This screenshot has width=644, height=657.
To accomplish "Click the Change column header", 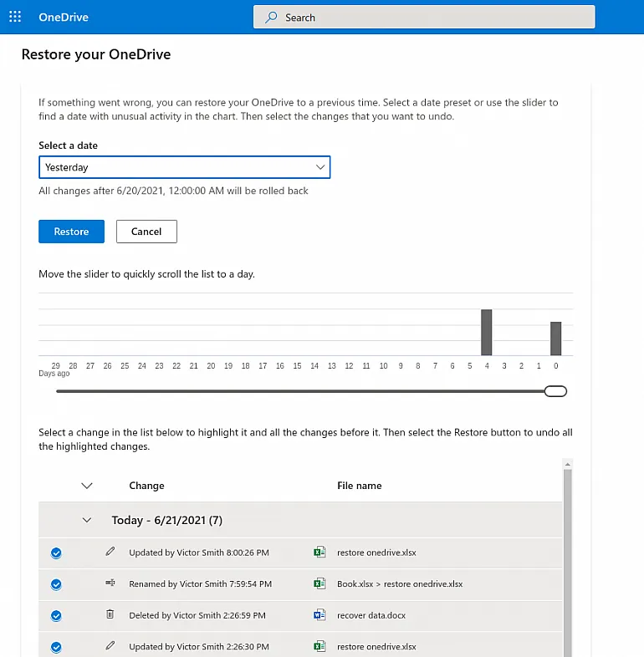I will [146, 486].
